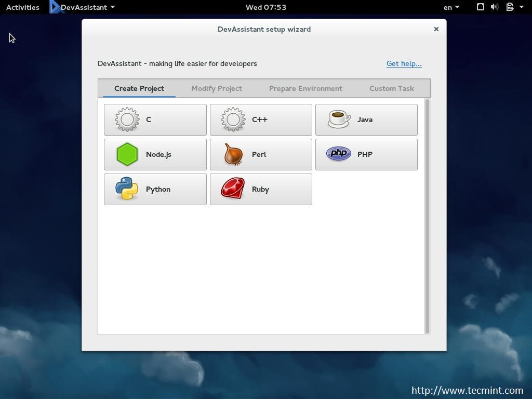This screenshot has width=532, height=399.
Task: Open the Prepare Environment tab
Action: click(x=305, y=88)
